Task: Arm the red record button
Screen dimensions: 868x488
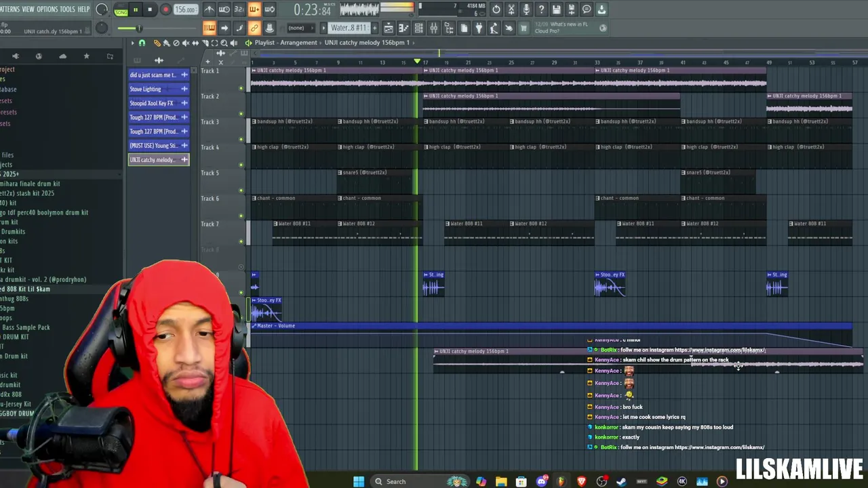Action: point(165,9)
